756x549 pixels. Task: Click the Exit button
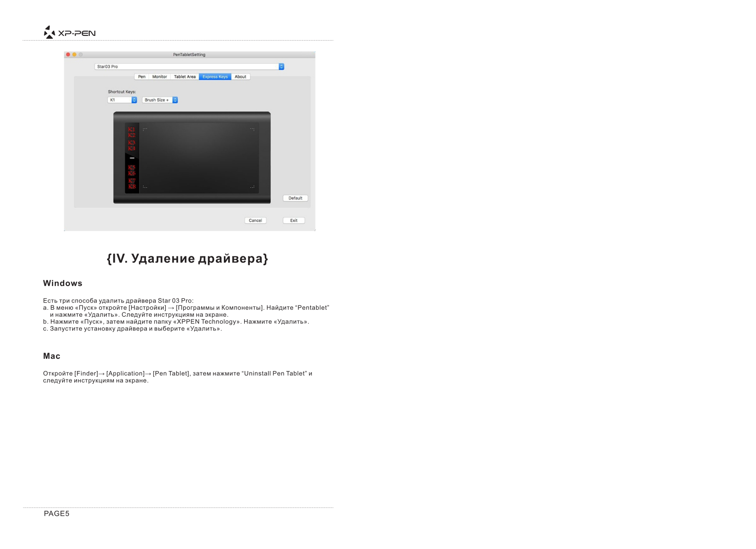click(x=294, y=220)
